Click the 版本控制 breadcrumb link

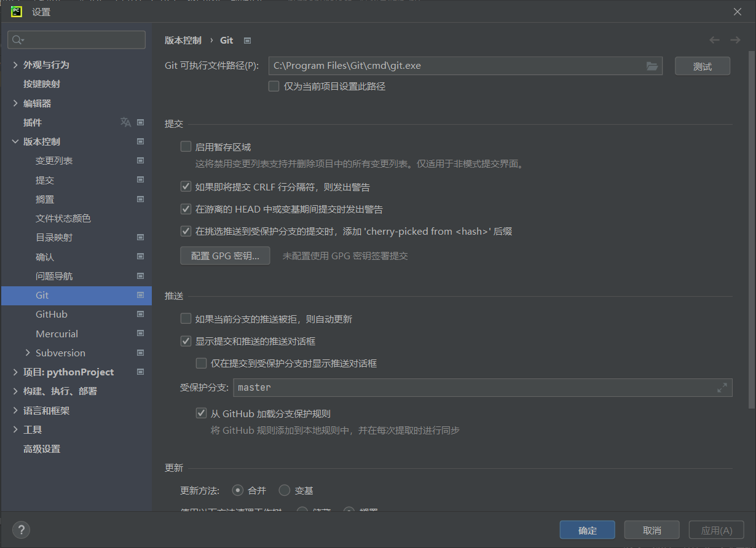[183, 41]
